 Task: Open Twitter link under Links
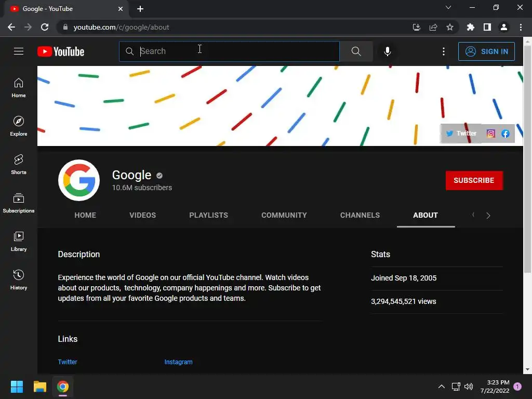pos(67,362)
